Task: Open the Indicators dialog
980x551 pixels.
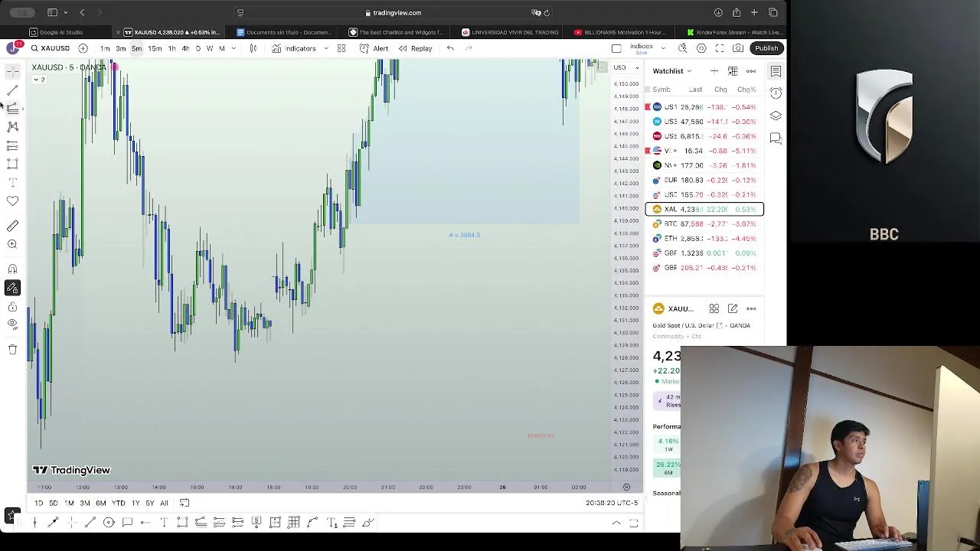Action: point(294,48)
